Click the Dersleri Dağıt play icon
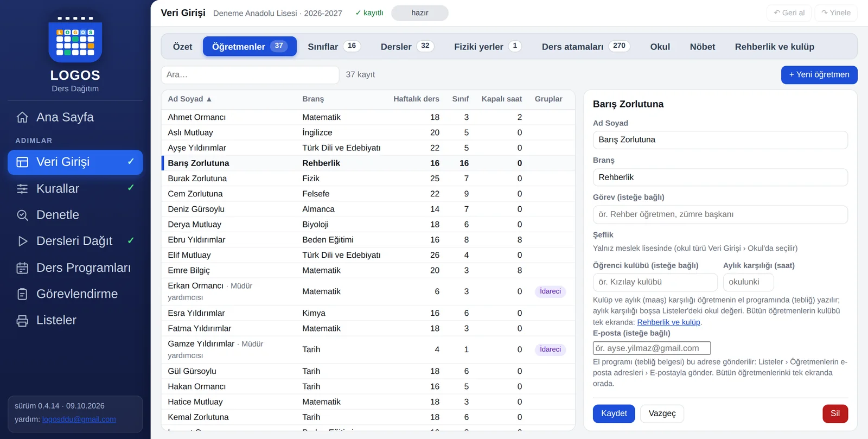Image resolution: width=868 pixels, height=439 pixels. [x=22, y=241]
